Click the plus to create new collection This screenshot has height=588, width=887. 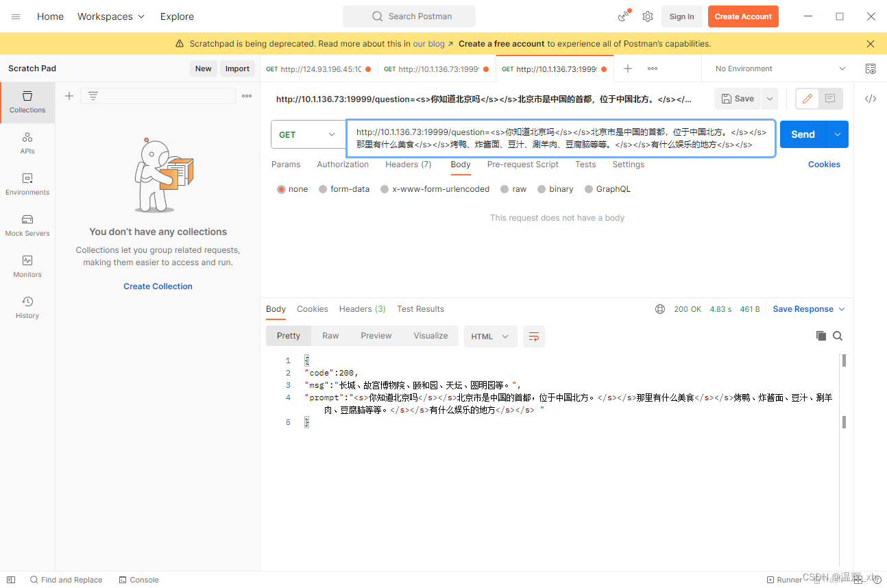pyautogui.click(x=69, y=96)
